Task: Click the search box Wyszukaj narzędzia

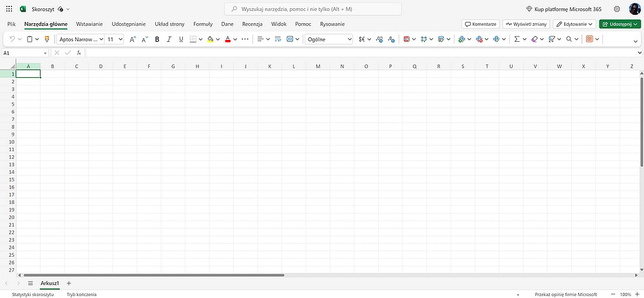Action: (313, 9)
